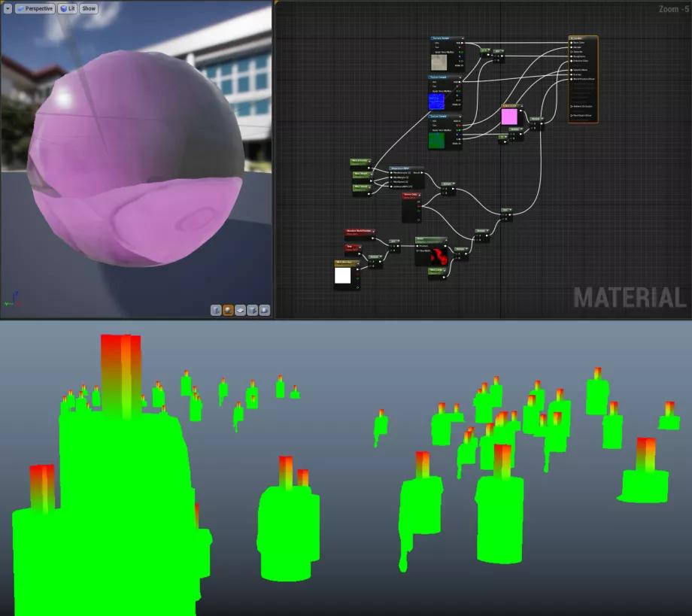Viewport: 692px width, 616px height.
Task: Click the Ambient Occlusion input pin
Action: tap(572, 107)
